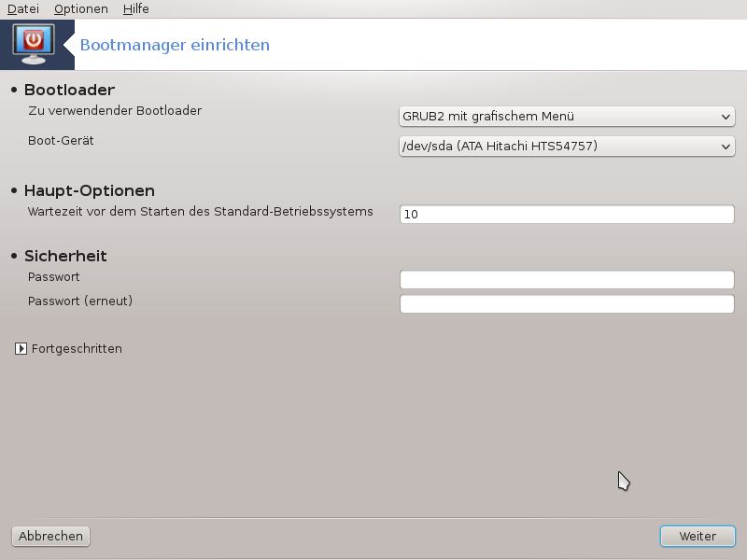This screenshot has height=560, width=747.
Task: Click the Sicherheit section heading
Action: click(65, 256)
